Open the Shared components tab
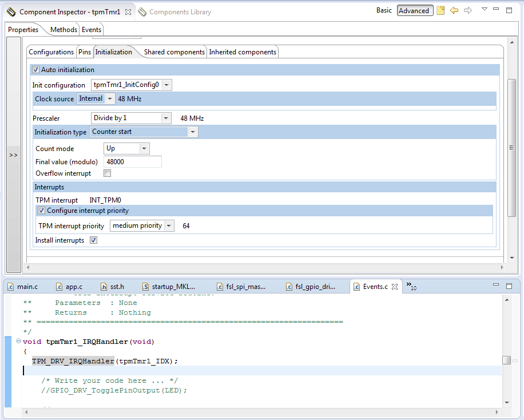The image size is (524, 420). point(174,52)
